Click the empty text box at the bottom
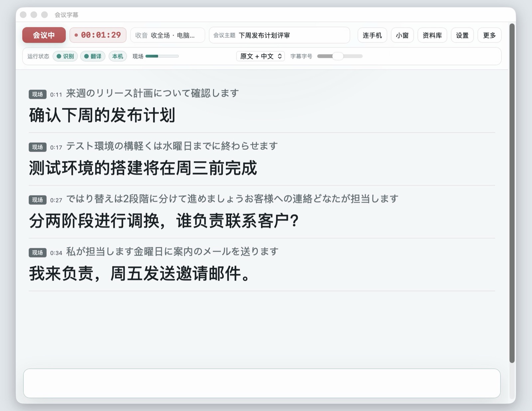This screenshot has height=411, width=532. (x=262, y=383)
